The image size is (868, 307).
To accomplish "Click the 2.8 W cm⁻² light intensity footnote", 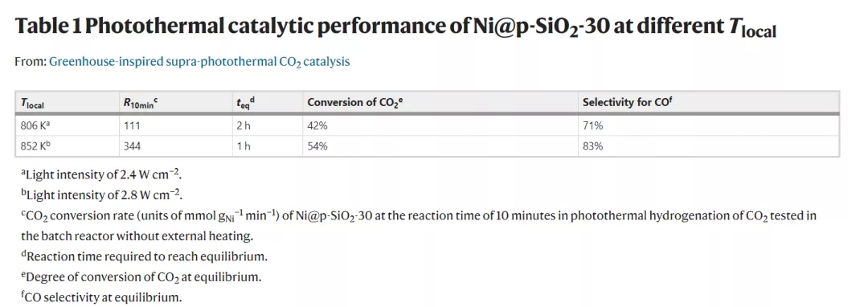I will tap(102, 195).
